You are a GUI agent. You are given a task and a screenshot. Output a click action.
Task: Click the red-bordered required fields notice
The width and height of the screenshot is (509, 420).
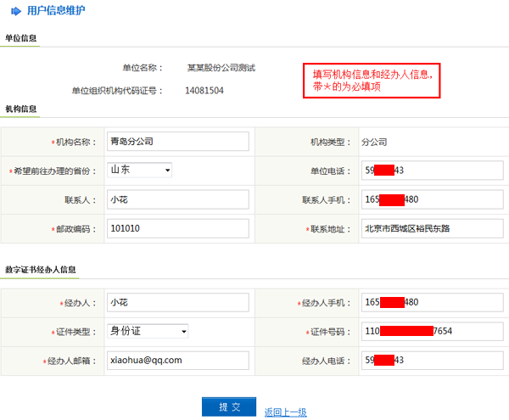pyautogui.click(x=372, y=81)
